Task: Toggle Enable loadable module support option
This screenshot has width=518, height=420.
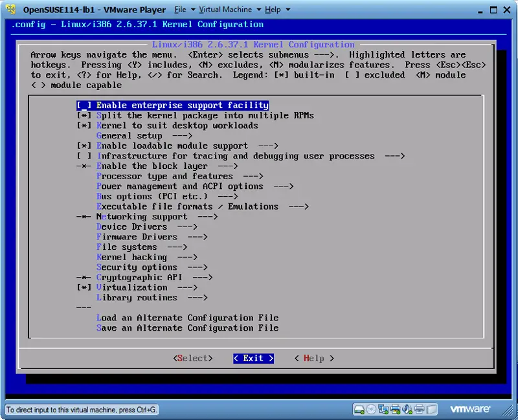Action: 177,146
